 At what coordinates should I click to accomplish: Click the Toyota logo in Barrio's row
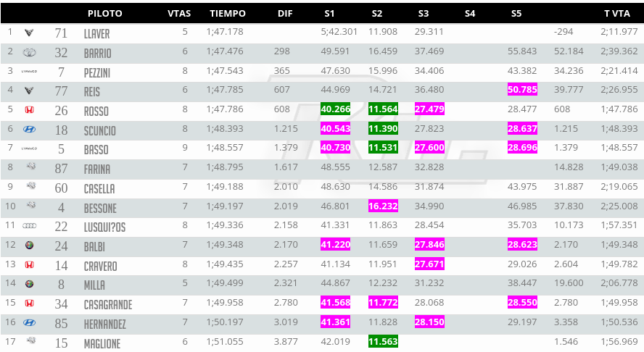click(30, 52)
